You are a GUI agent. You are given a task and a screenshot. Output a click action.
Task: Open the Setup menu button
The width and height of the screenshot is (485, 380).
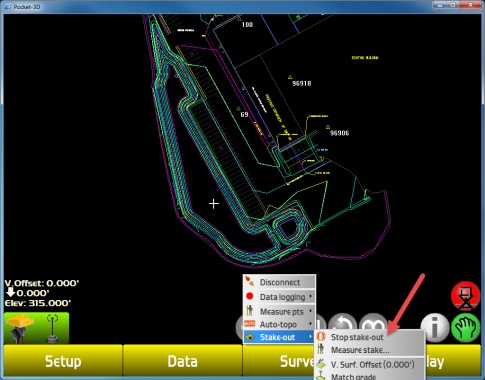point(63,361)
